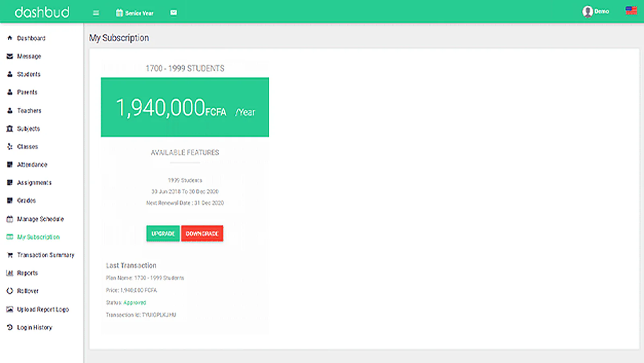This screenshot has height=363, width=644.
Task: Click the My Subscription page title
Action: pos(119,38)
